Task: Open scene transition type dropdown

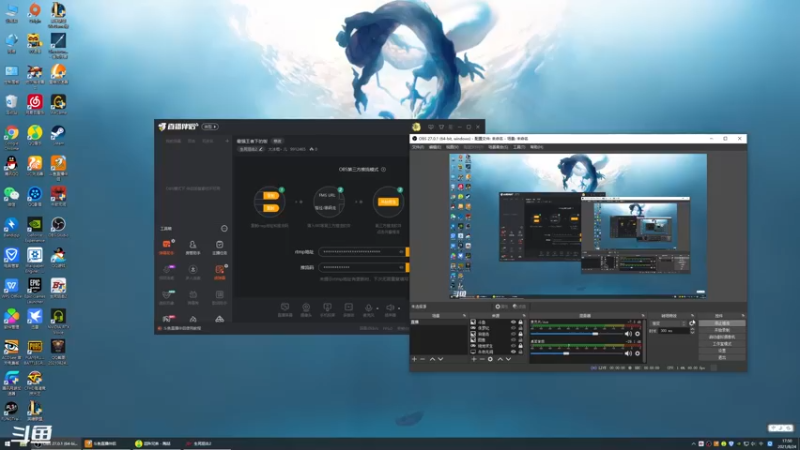Action: coord(668,323)
